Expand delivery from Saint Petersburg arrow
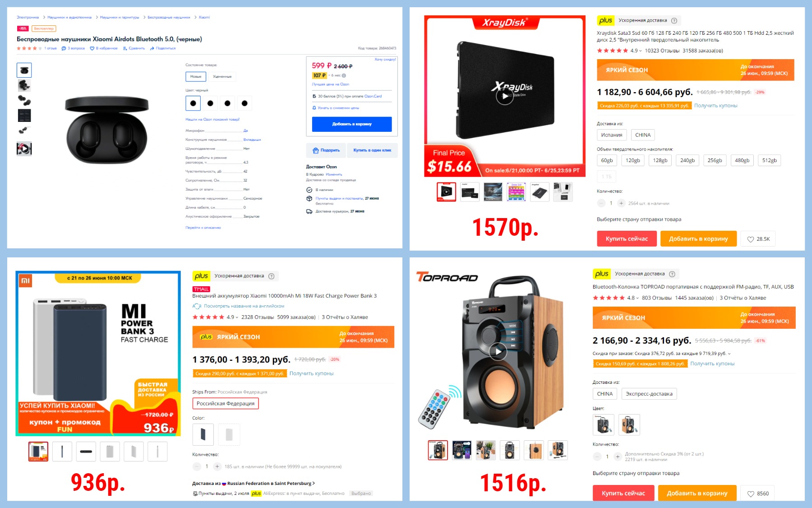The width and height of the screenshot is (812, 508). point(314,483)
